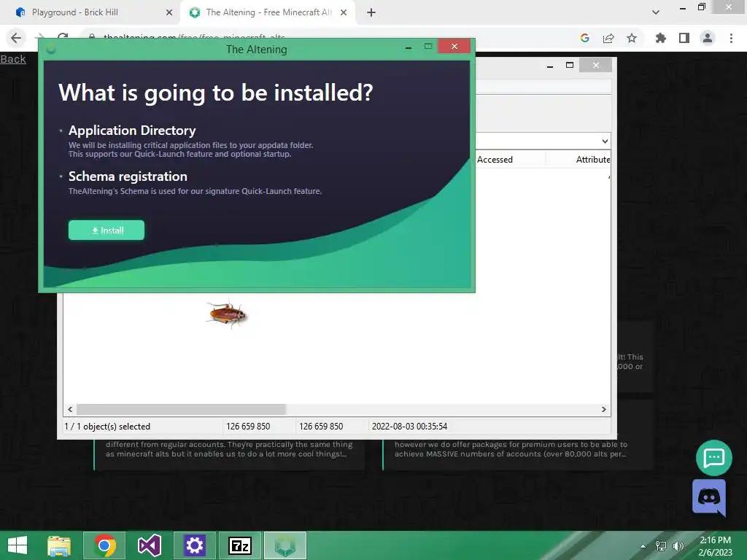Click the Chrome taskbar icon
Image resolution: width=747 pixels, height=560 pixels.
coord(104,545)
